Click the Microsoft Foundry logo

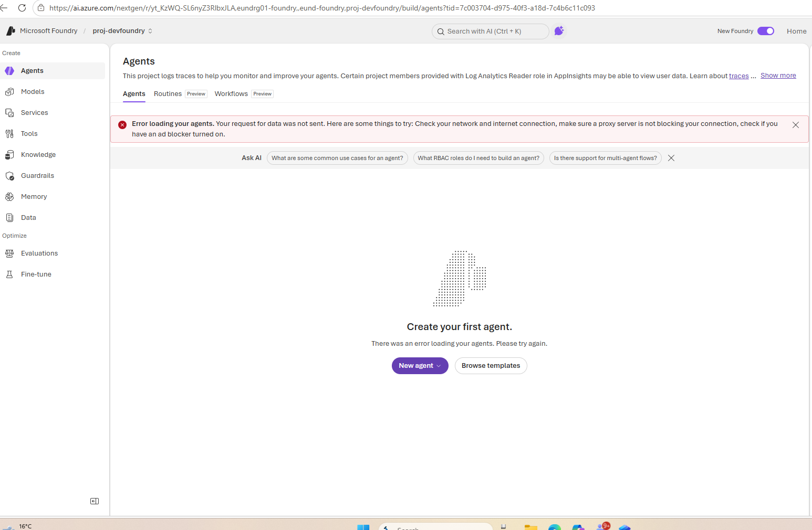11,31
